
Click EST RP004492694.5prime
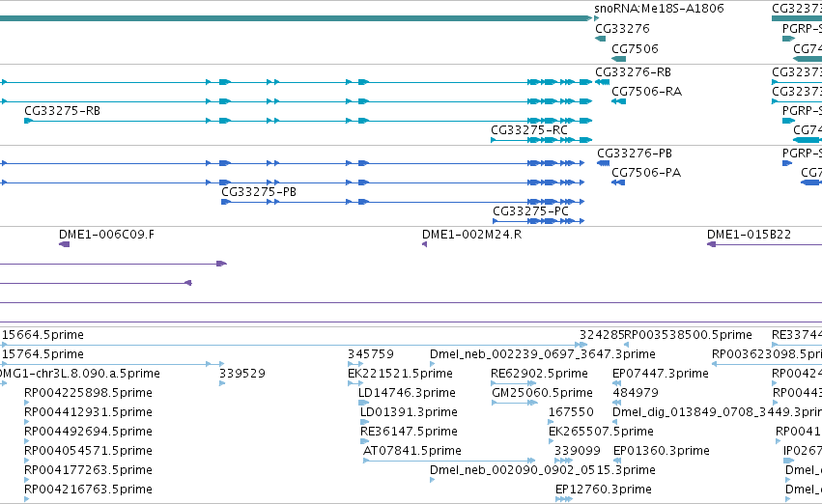click(x=88, y=432)
